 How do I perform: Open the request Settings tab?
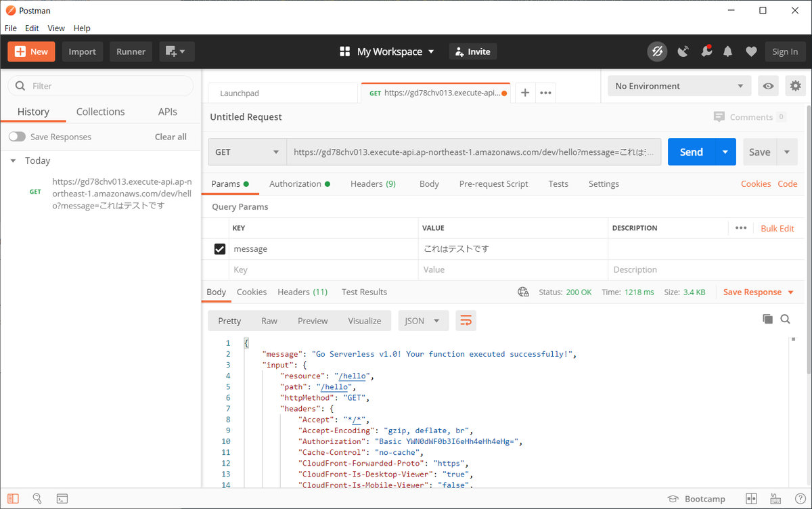coord(604,183)
